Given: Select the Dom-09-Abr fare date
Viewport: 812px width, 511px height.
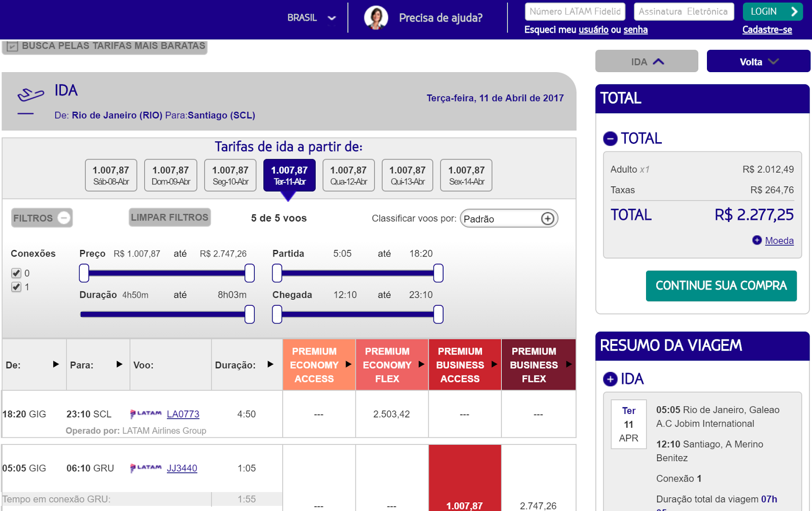Looking at the screenshot, I should [x=171, y=175].
